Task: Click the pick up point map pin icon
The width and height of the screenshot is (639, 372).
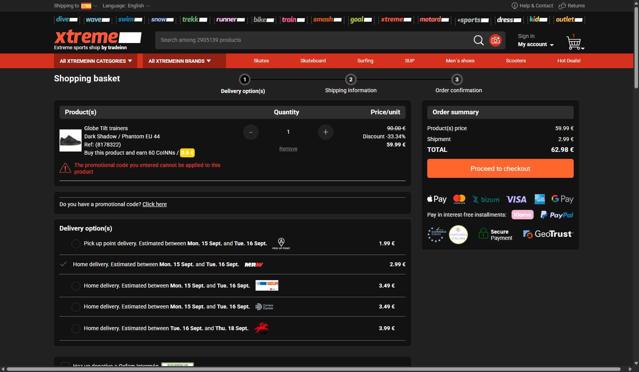Action: click(x=281, y=243)
